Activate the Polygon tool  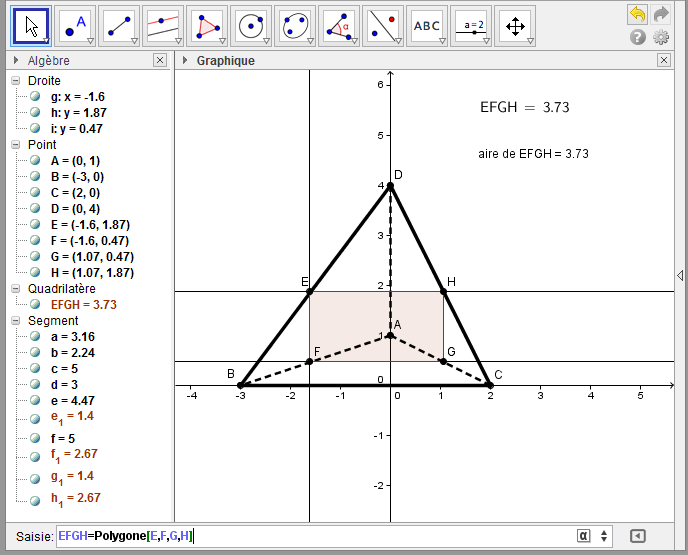[x=208, y=26]
